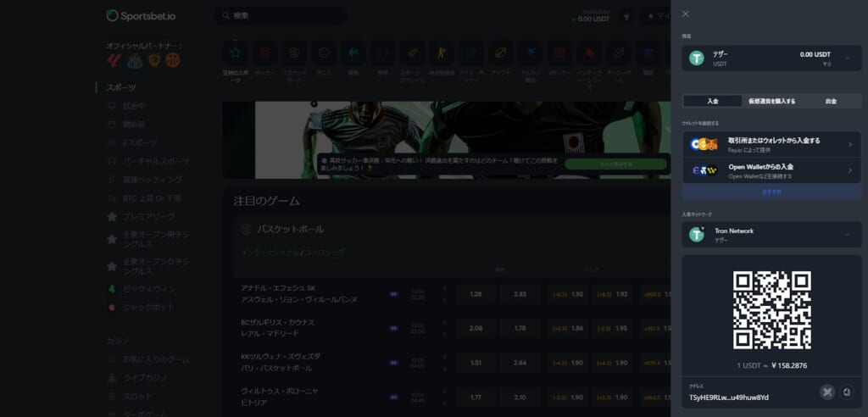Image resolution: width=868 pixels, height=417 pixels.
Task: Open 取引所またはウォレットから入金する option
Action: click(x=771, y=145)
